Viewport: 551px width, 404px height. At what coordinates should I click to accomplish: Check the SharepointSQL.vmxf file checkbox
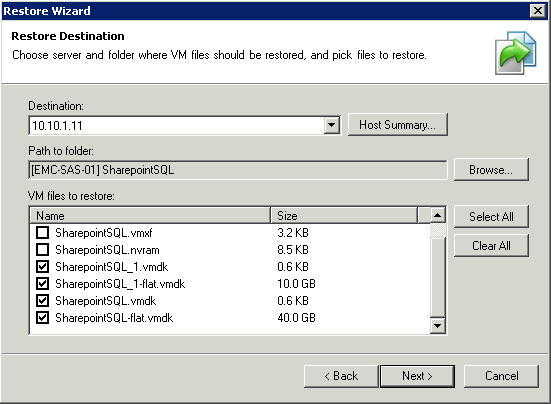tap(43, 233)
